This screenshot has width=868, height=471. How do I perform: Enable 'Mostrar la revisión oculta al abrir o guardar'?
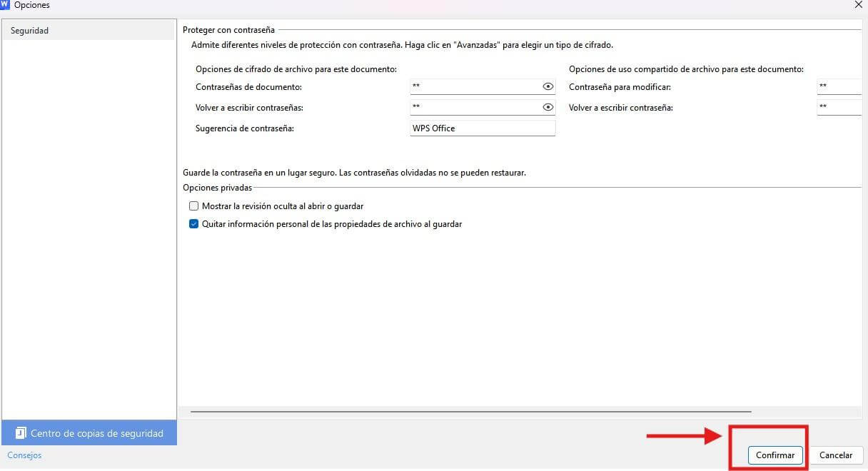[193, 206]
